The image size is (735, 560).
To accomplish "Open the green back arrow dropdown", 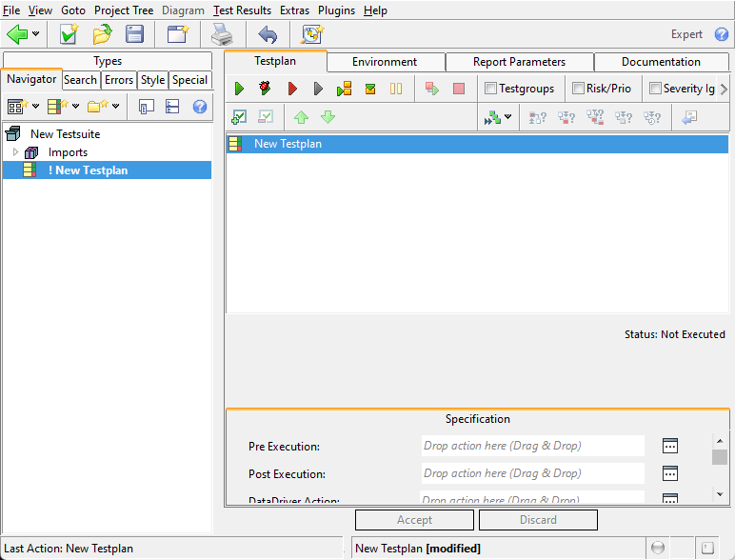I will [36, 35].
